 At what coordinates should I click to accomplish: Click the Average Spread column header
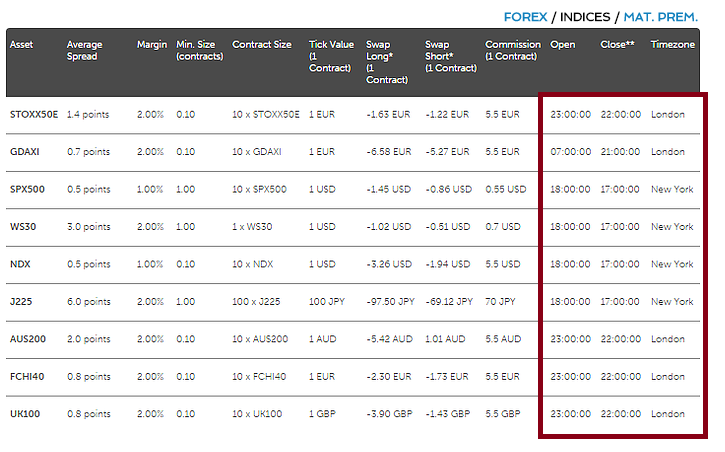tap(84, 51)
